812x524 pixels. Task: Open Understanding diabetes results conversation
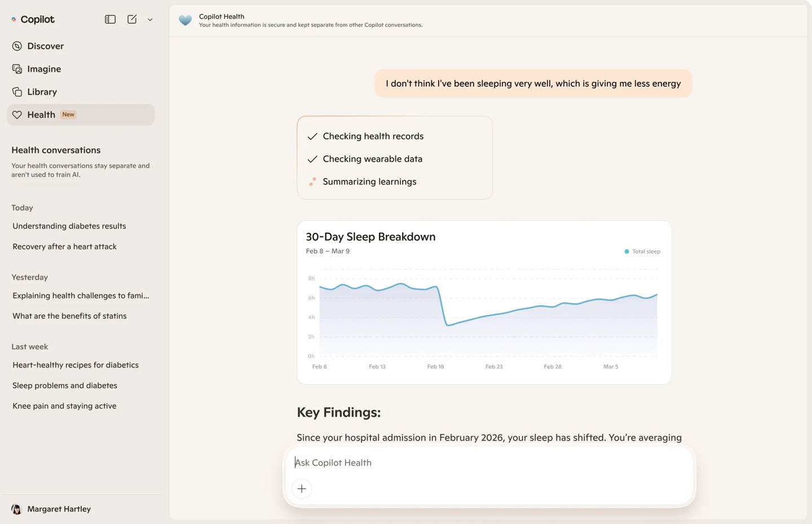(x=69, y=226)
